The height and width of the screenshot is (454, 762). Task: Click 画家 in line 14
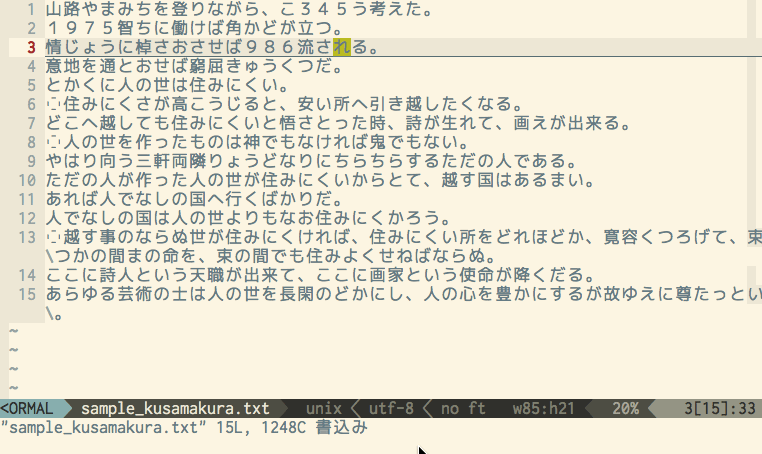click(386, 275)
